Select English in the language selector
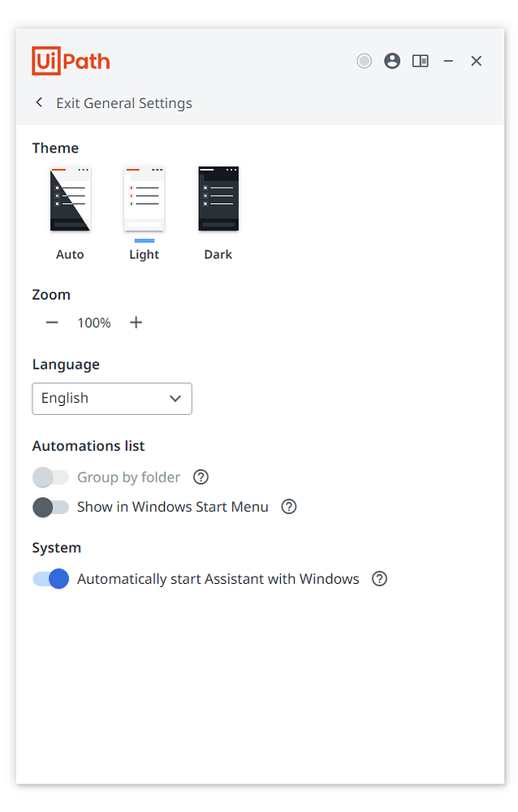 [112, 398]
